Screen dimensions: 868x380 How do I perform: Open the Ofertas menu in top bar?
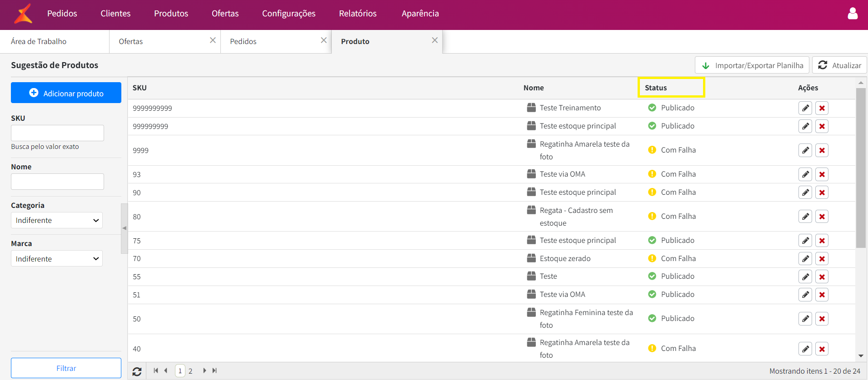click(225, 14)
